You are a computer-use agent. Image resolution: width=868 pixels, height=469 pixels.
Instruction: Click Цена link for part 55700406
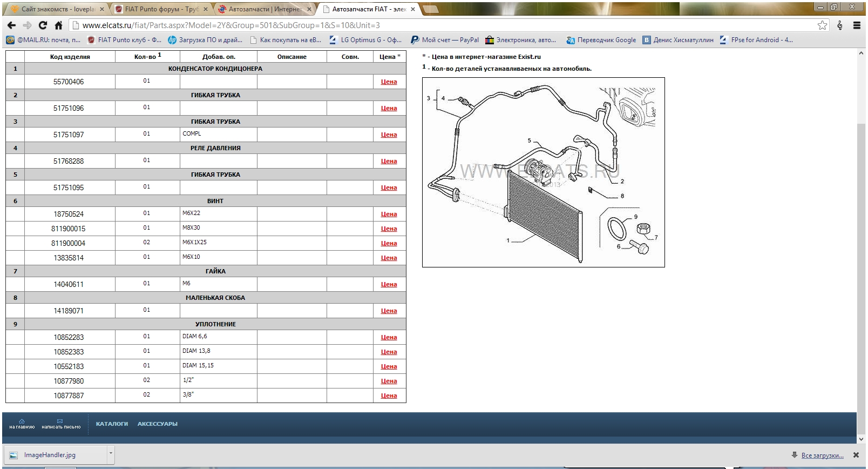pos(389,82)
